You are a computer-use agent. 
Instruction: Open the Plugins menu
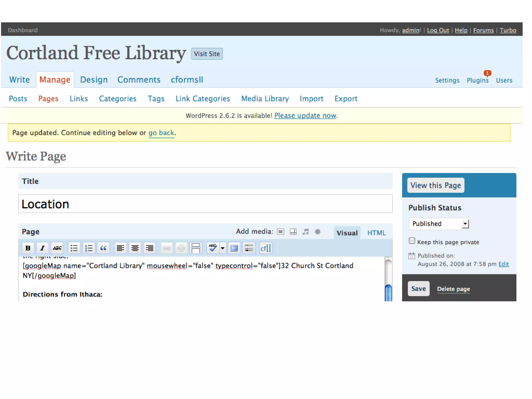click(477, 80)
